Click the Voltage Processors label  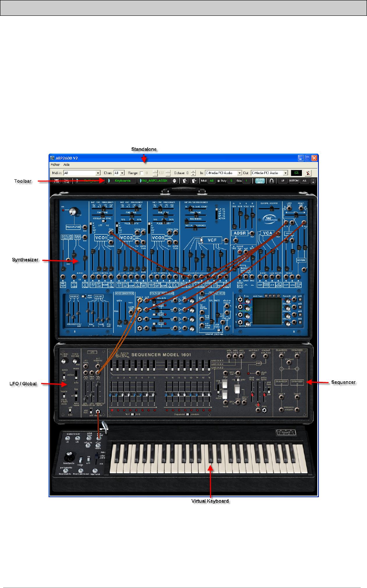tap(162, 293)
